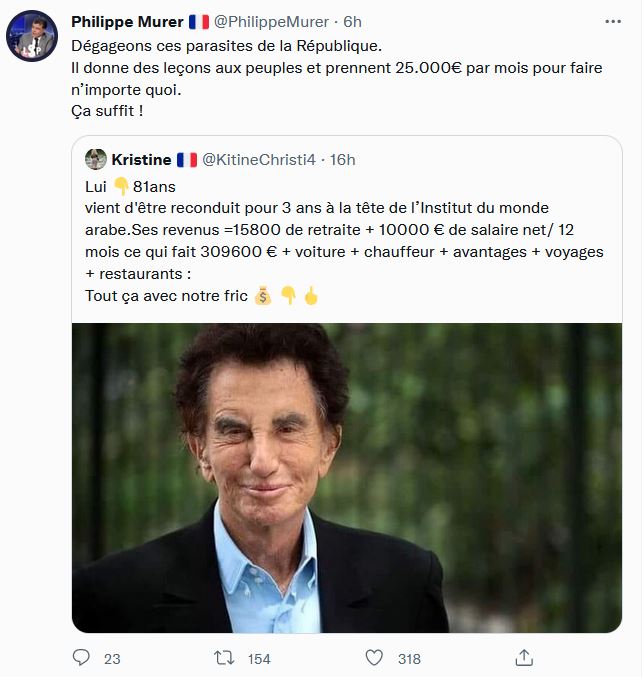Click the 'Dégageons ces parasites' tweet text
This screenshot has height=677, width=643.
226,47
